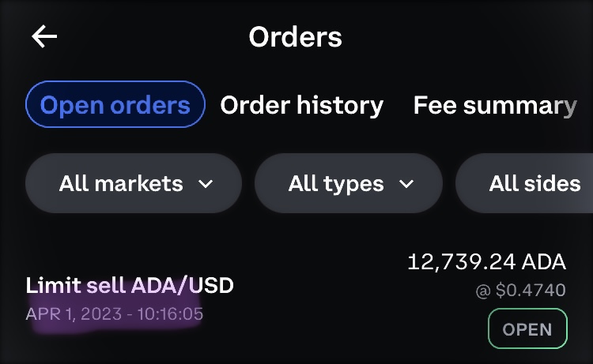Click the "All sides" label text
The height and width of the screenshot is (364, 593).
point(534,184)
